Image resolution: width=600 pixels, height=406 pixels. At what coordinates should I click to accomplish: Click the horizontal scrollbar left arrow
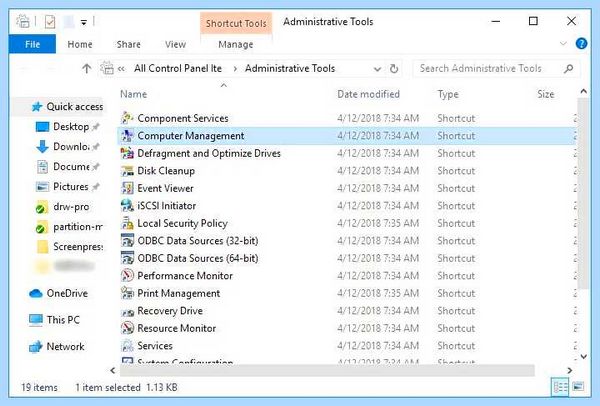click(x=112, y=370)
